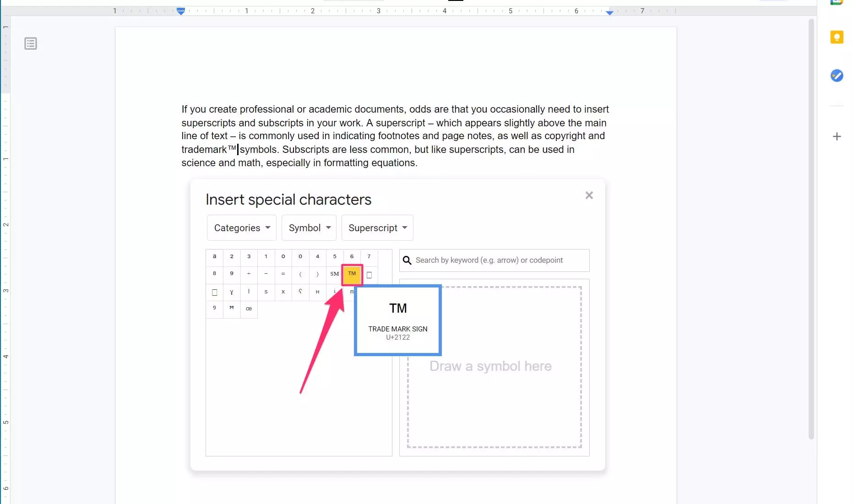Insert the superscript right parenthesis character
The width and height of the screenshot is (853, 504).
click(317, 274)
